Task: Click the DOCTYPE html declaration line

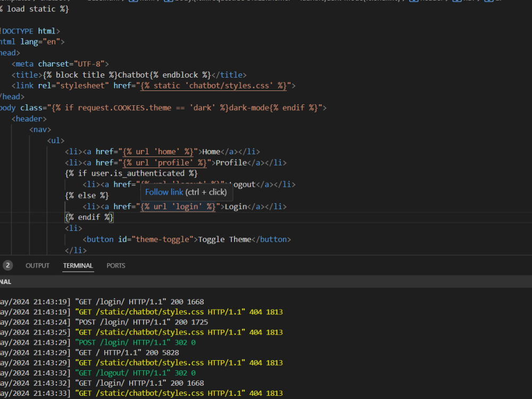Action: [x=30, y=31]
